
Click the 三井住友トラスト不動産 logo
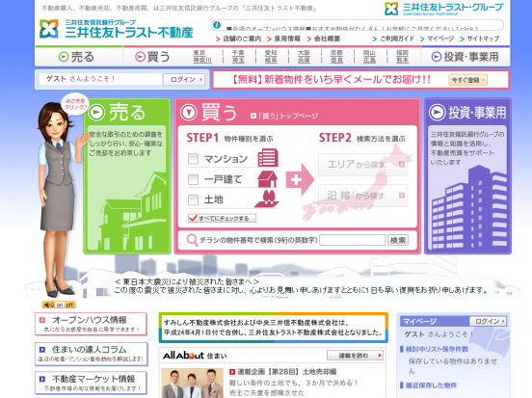(x=117, y=29)
